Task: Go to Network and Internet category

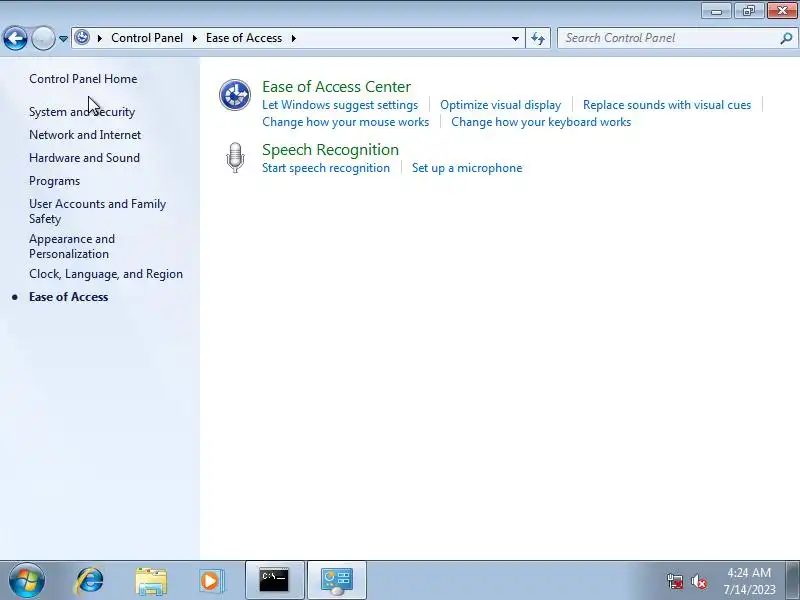Action: 85,135
